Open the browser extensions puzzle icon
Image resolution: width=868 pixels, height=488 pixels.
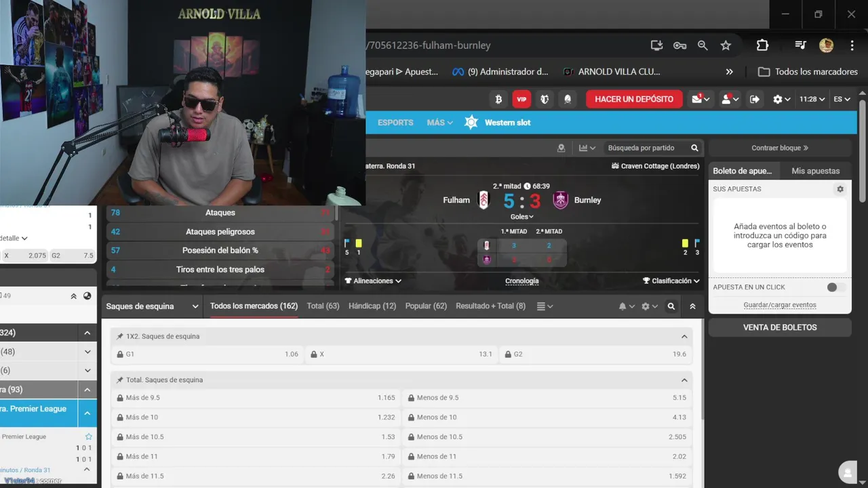(x=762, y=45)
